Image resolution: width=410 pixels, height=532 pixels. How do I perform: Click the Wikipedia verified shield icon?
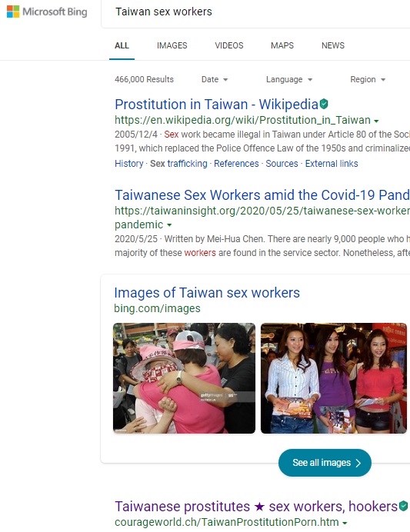(324, 104)
